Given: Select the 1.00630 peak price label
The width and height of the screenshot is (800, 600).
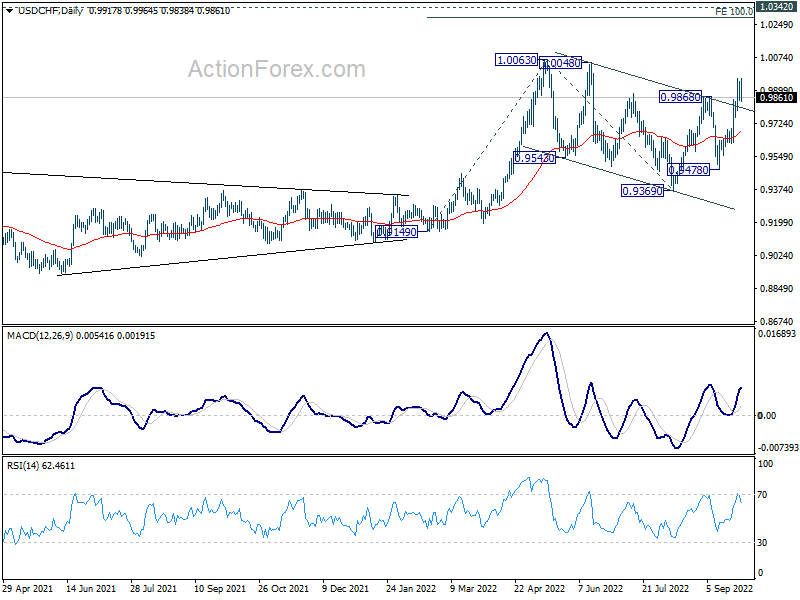Looking at the screenshot, I should (516, 61).
